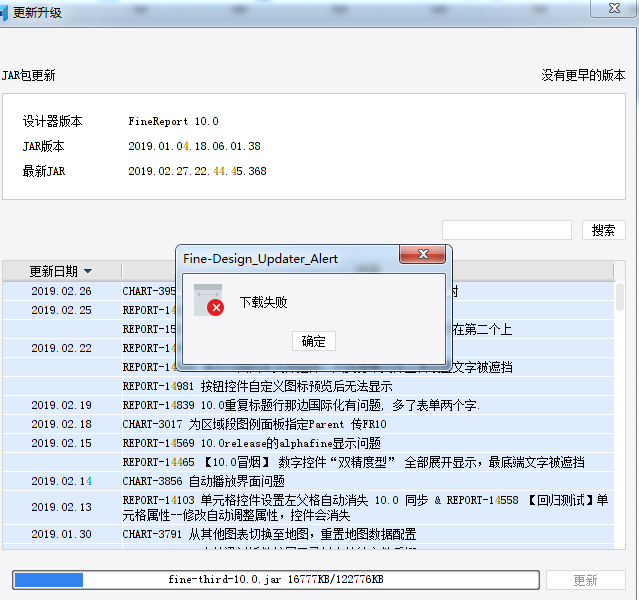Select date cell 2019.02.19

pos(62,405)
